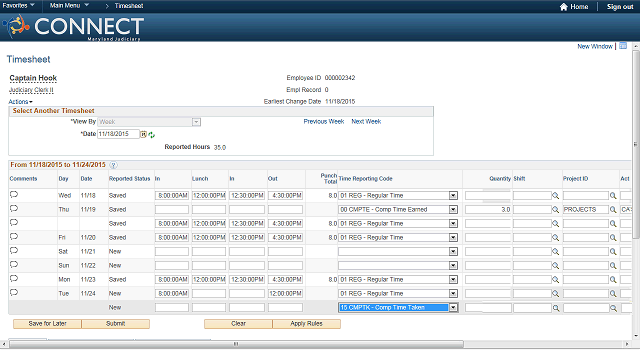
Task: Open comment bubble for Fri 11/20 row
Action: point(14,237)
